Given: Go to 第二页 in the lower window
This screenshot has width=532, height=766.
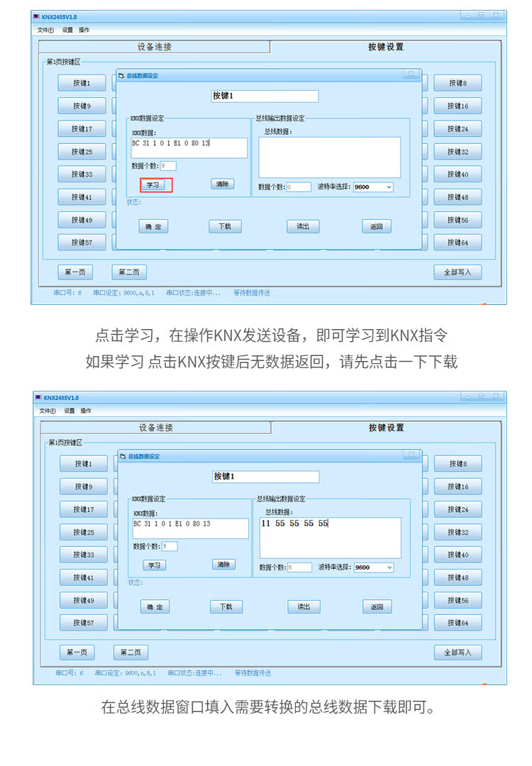Looking at the screenshot, I should (x=131, y=653).
